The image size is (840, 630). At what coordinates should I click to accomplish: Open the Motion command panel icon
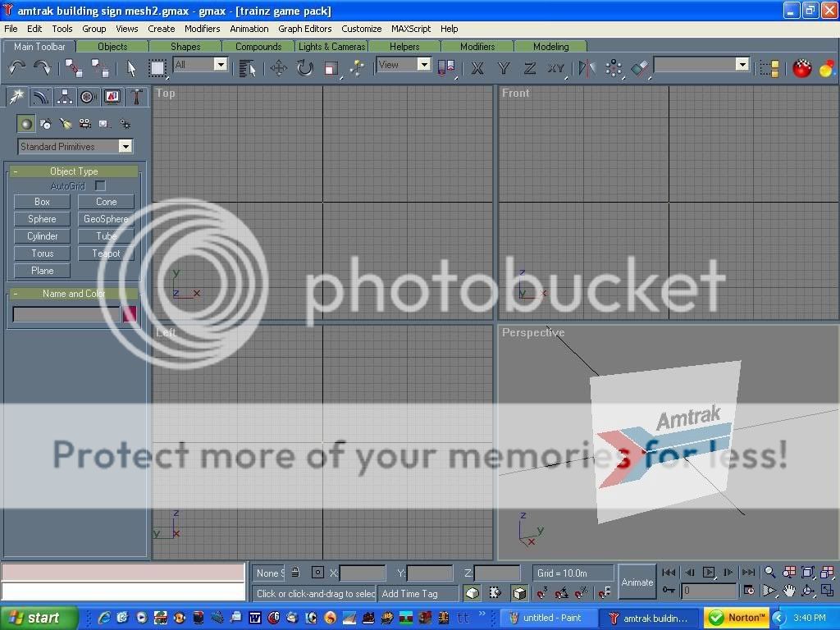(x=88, y=97)
